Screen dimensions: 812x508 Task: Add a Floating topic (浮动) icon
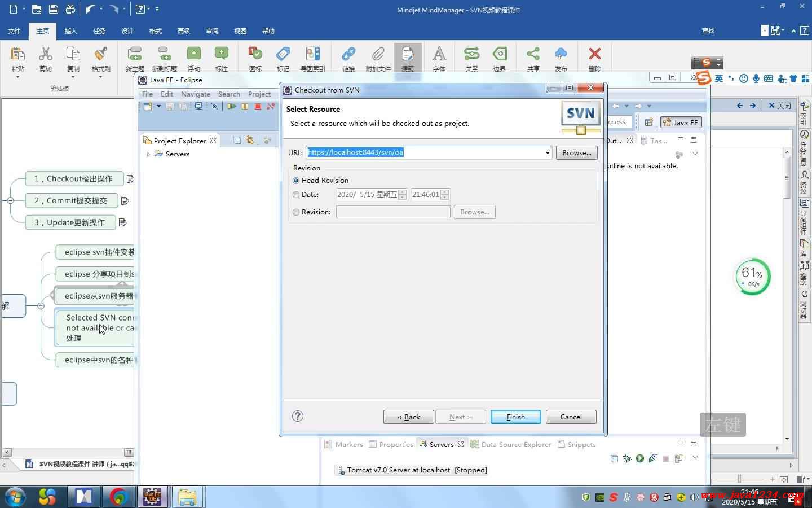click(194, 54)
